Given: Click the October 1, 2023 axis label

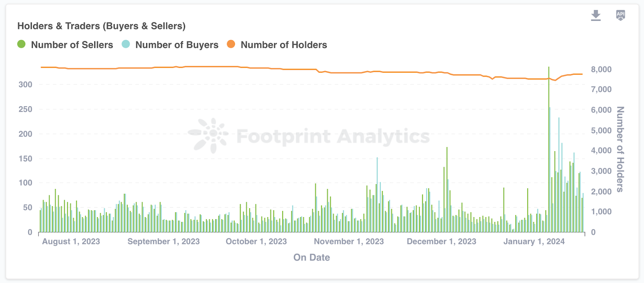Looking at the screenshot, I should coord(256,242).
